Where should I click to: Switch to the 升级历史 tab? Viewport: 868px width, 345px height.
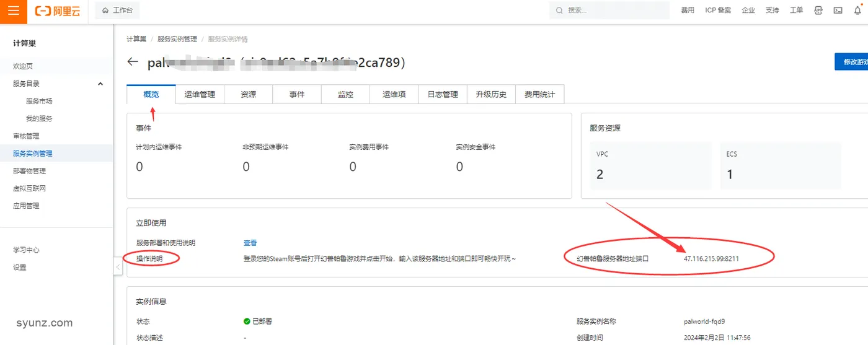point(491,94)
